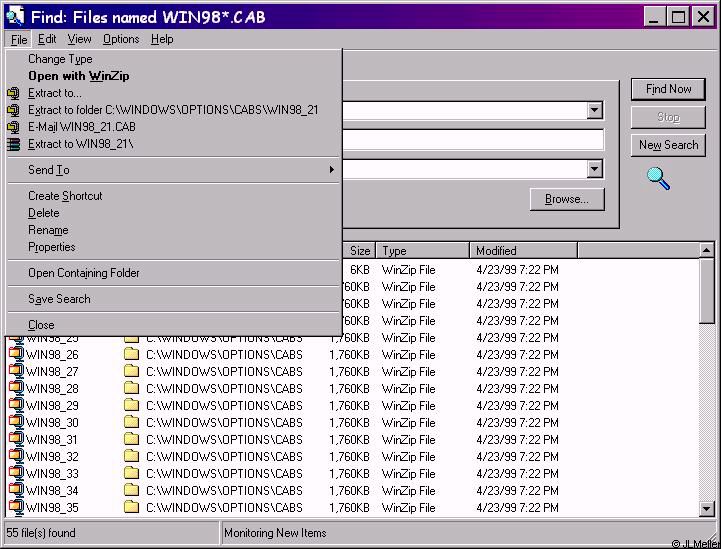Choose Close in the File menu
Viewport: 721px width, 549px height.
point(174,325)
